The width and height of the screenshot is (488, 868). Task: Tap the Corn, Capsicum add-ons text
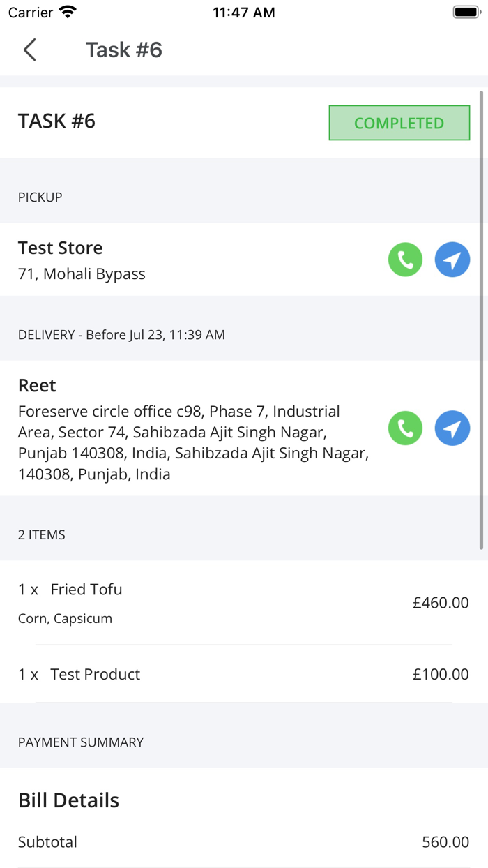65,619
